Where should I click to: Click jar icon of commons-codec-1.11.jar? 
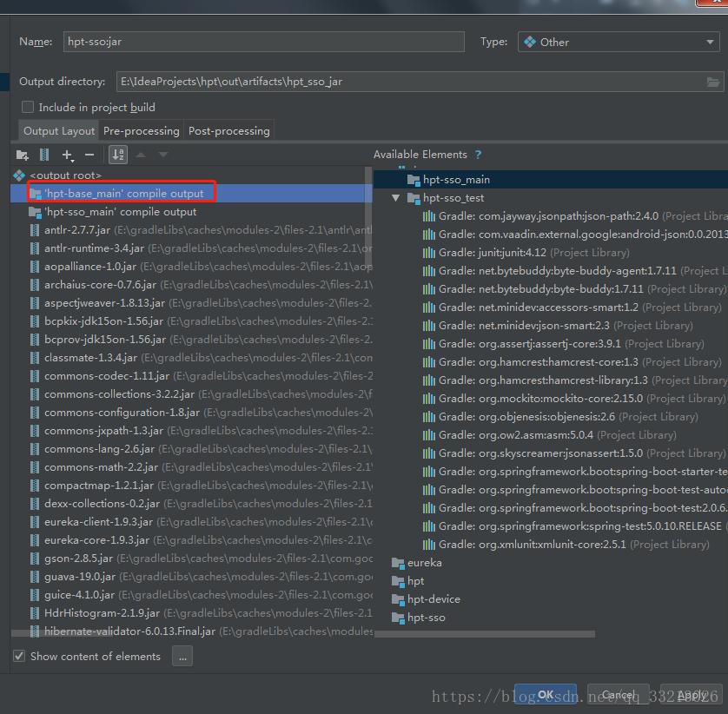pos(35,376)
